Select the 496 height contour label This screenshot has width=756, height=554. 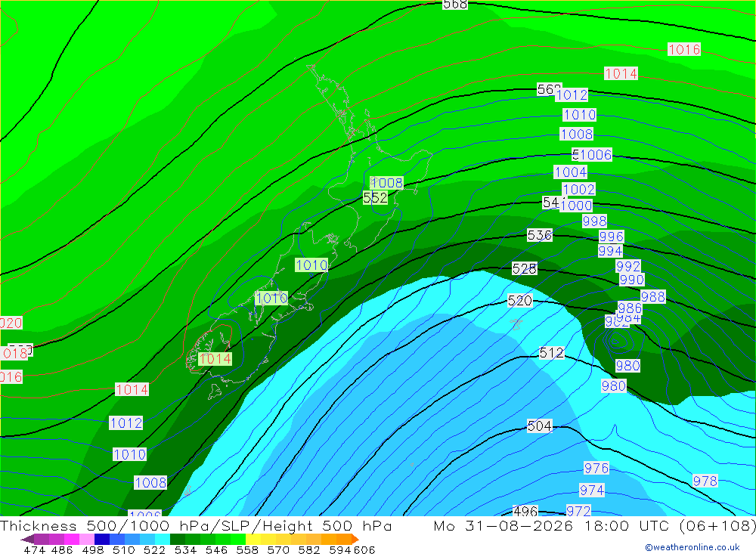525,511
